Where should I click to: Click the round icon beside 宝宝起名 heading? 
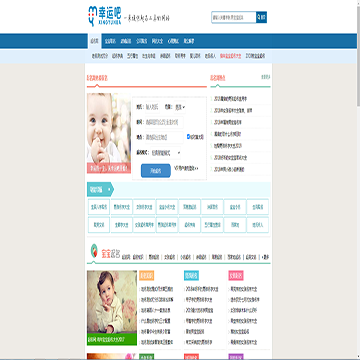coord(94,251)
